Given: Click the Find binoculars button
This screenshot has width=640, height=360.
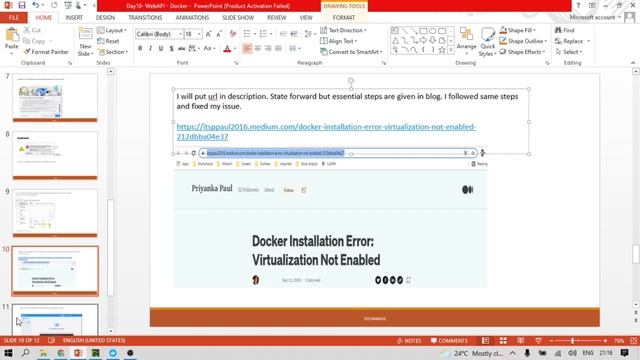Looking at the screenshot, I should 564,30.
